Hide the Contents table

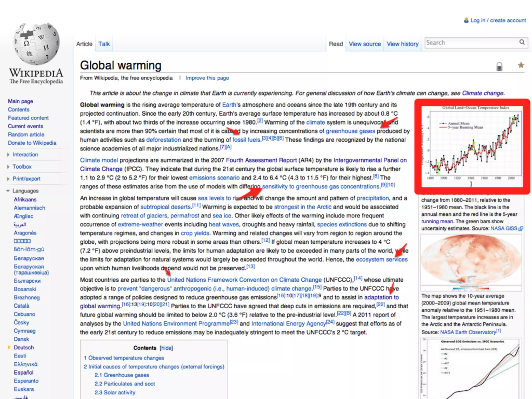tap(166, 348)
